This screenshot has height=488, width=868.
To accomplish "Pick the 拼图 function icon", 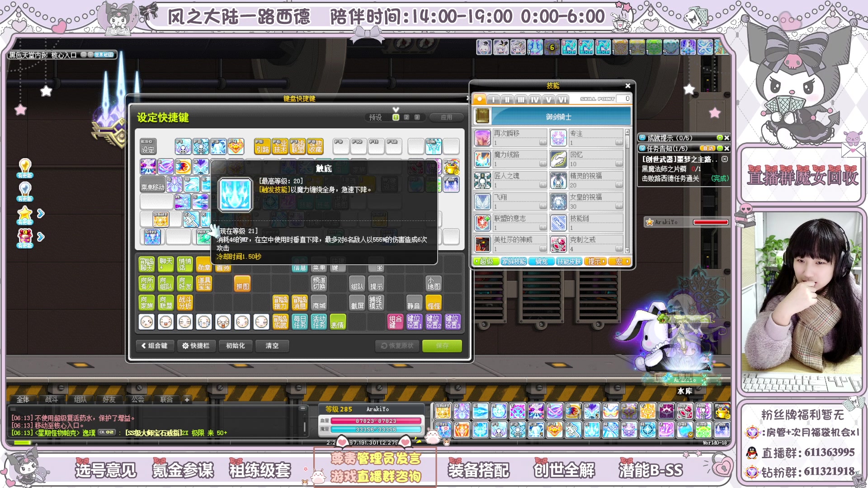I will [x=242, y=284].
